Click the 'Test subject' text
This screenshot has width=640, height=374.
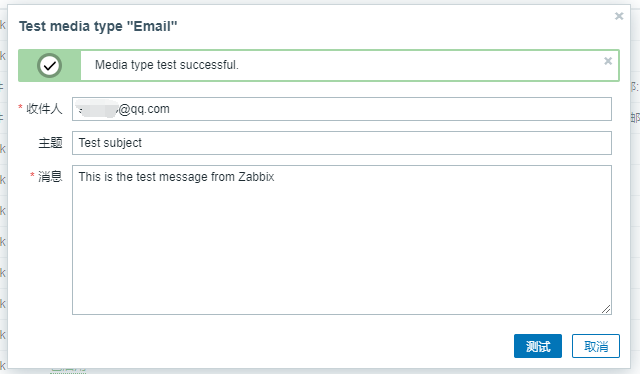(110, 143)
